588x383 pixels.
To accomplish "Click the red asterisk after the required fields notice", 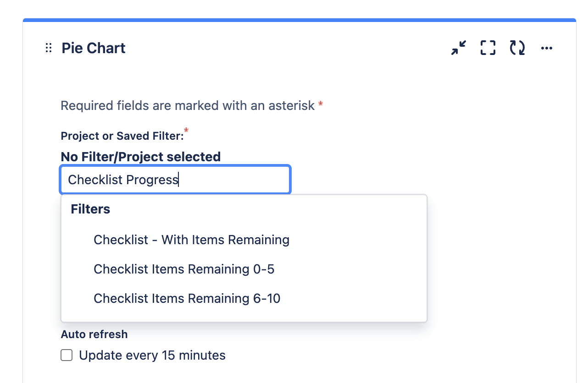I will coord(321,104).
